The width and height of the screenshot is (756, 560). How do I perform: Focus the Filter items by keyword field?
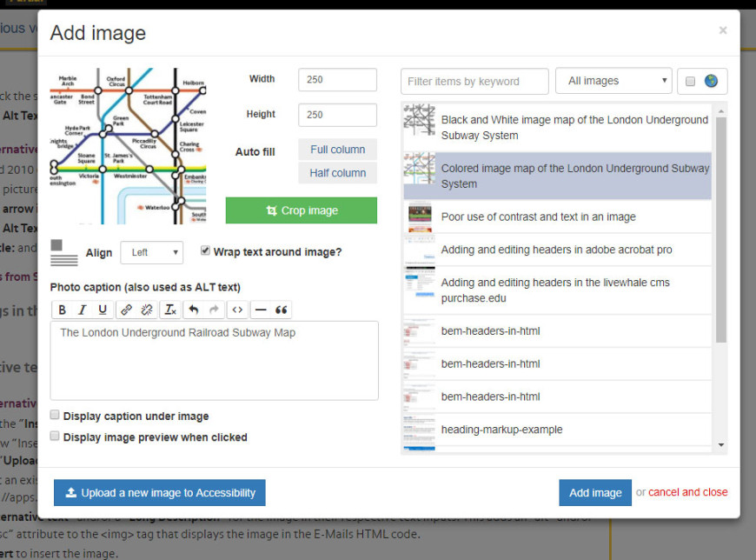point(474,81)
